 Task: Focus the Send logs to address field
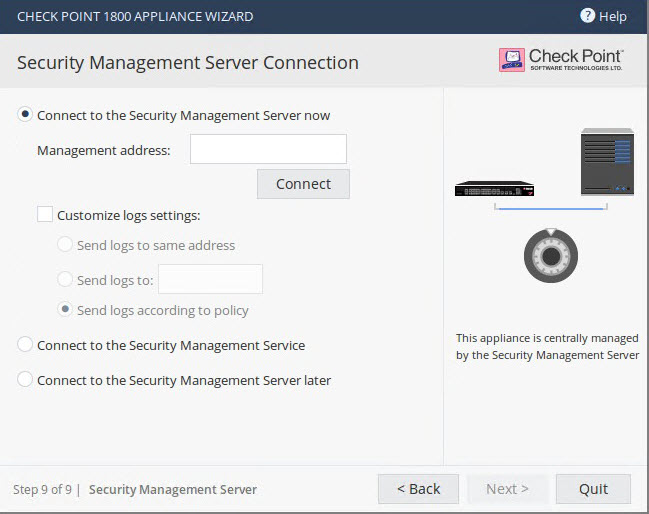coord(210,279)
